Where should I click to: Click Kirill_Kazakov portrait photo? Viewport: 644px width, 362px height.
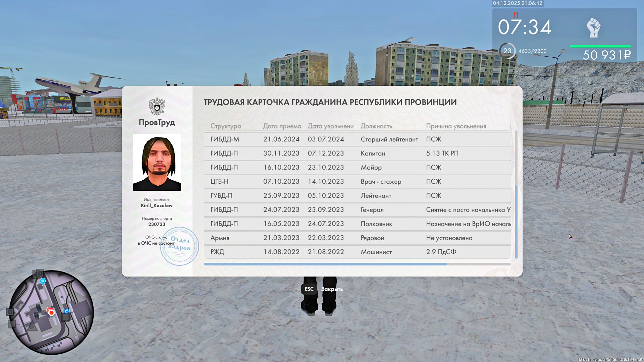tap(157, 162)
